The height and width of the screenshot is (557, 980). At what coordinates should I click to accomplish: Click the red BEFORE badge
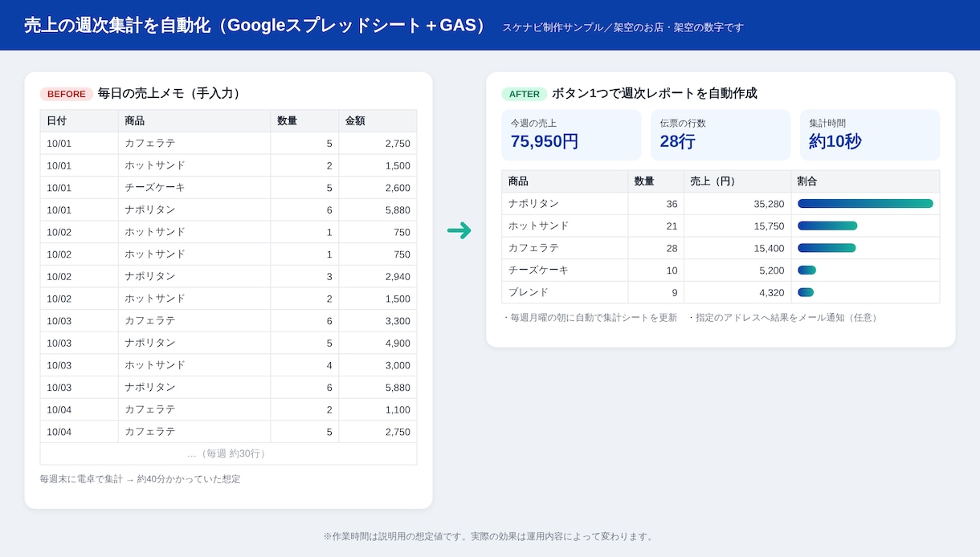(x=67, y=94)
